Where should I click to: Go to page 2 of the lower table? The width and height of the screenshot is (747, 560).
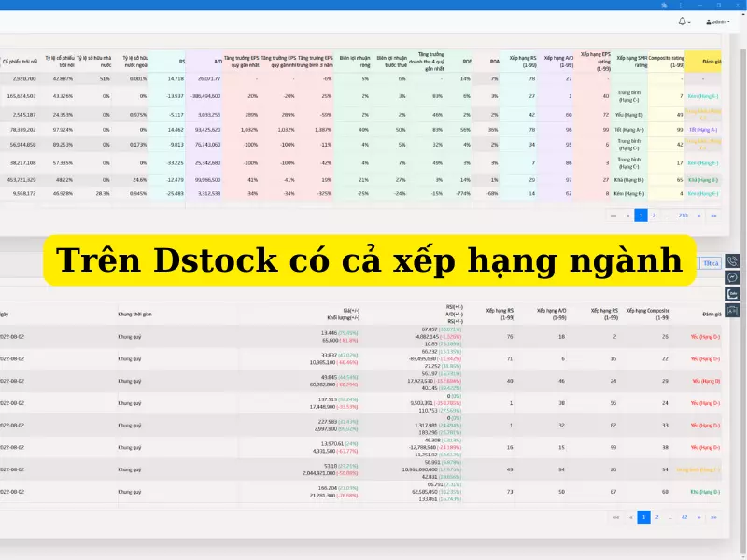coord(657,517)
